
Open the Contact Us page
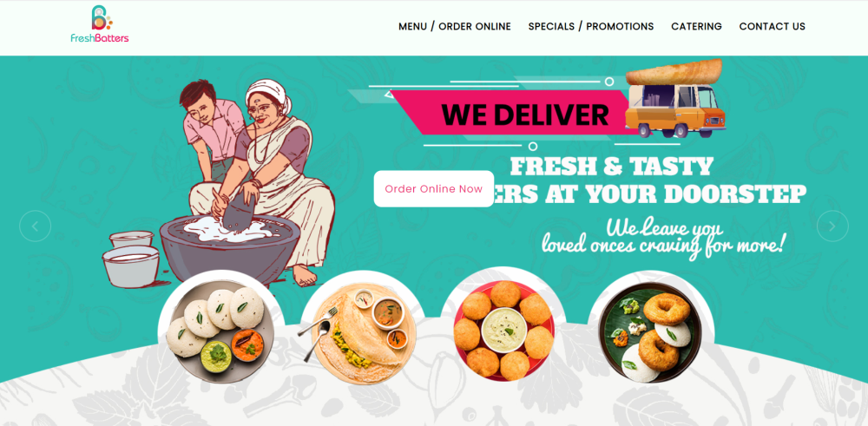tap(773, 27)
